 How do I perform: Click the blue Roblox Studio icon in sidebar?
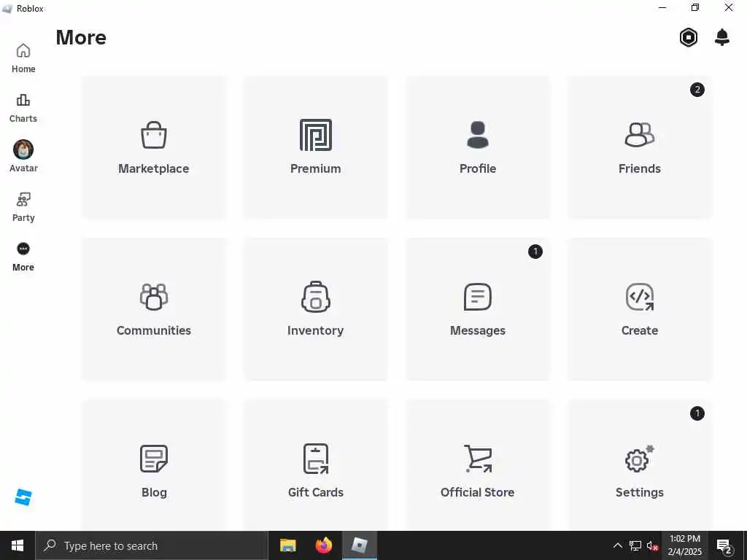(23, 497)
